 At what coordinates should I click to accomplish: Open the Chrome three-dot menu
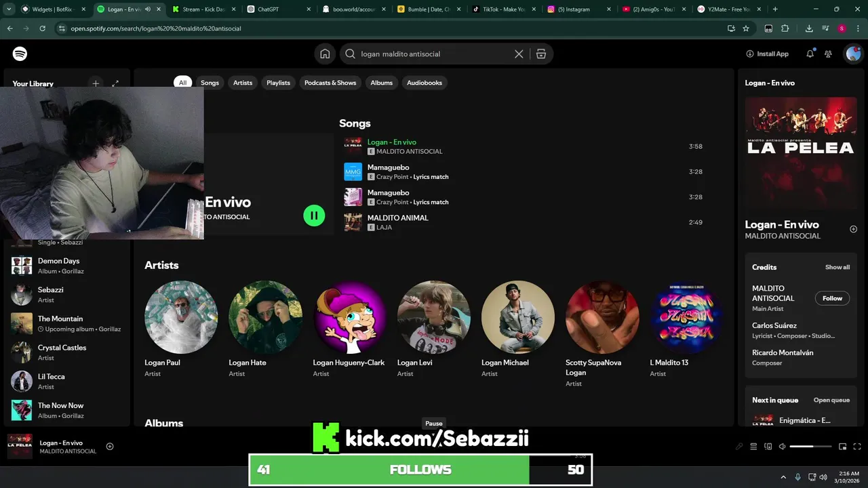pos(858,28)
